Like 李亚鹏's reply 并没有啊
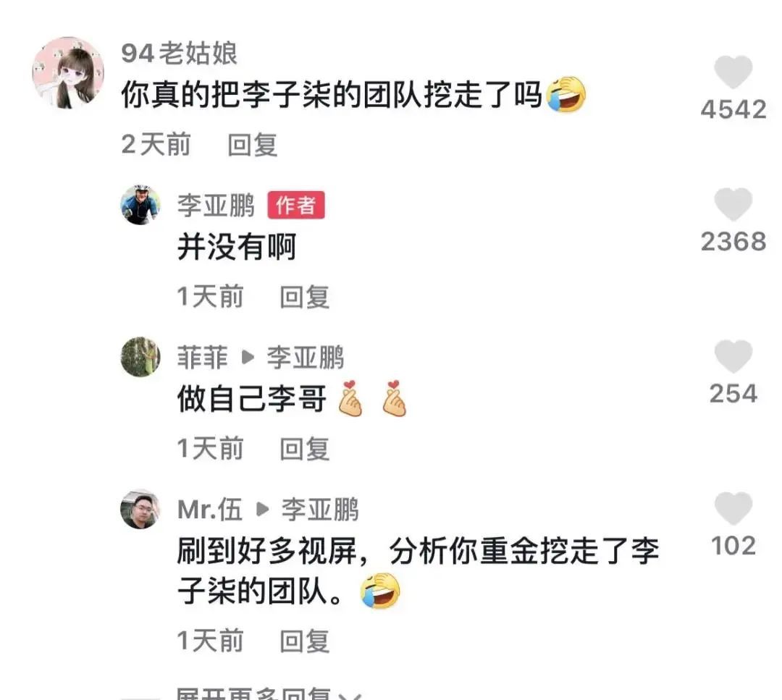The width and height of the screenshot is (782, 700). (x=733, y=204)
